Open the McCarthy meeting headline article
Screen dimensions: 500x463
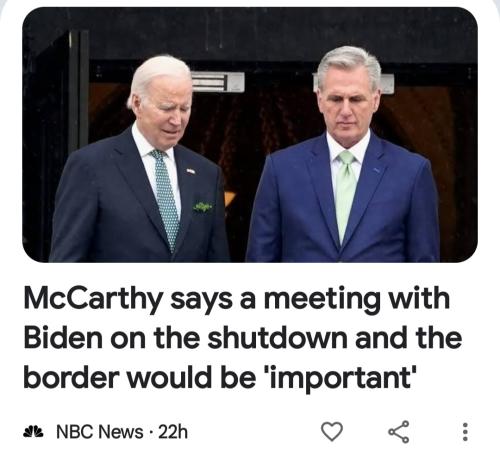pos(243,338)
